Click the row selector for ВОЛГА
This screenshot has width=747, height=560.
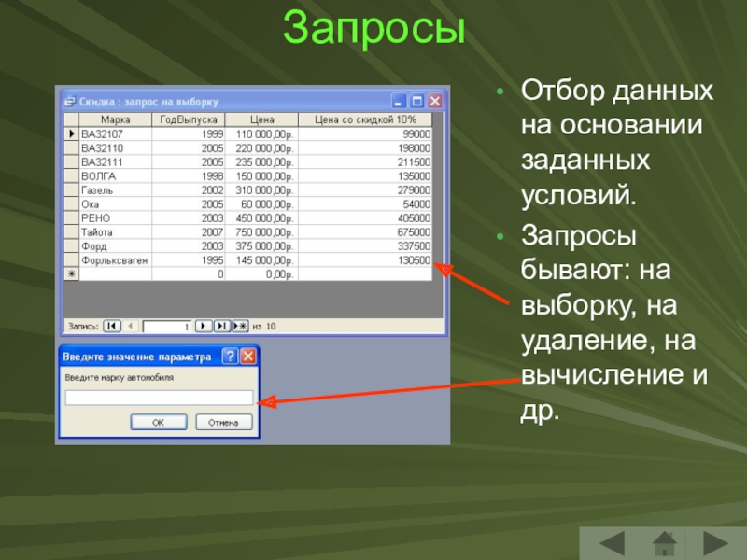tap(71, 175)
